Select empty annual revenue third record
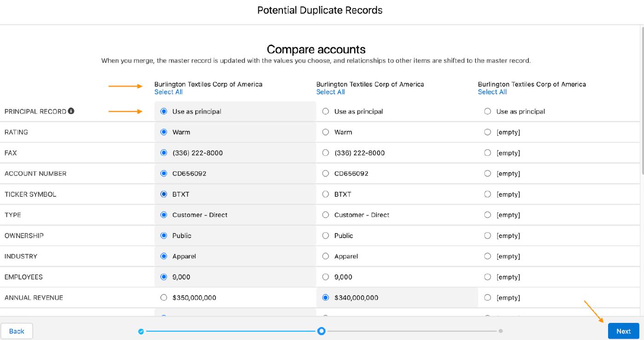The image size is (644, 340). click(x=488, y=298)
